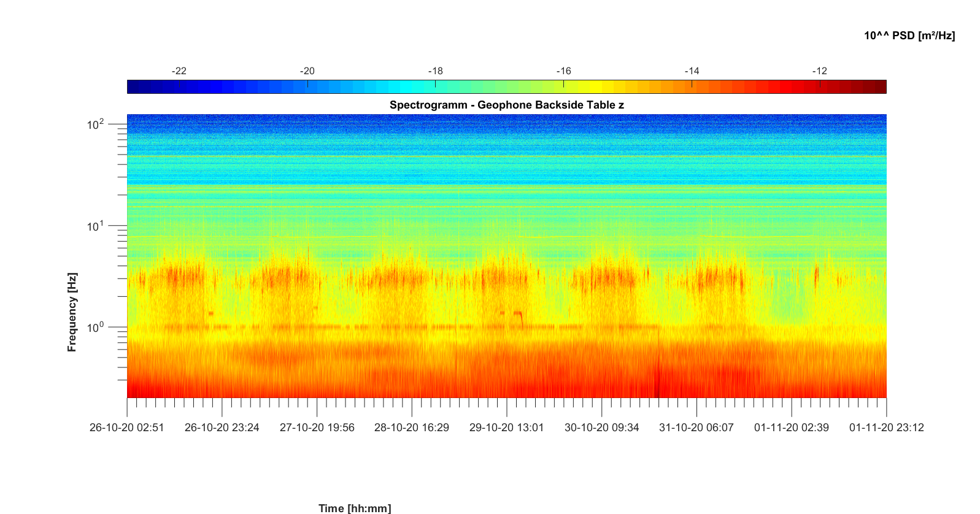Screen dimensions: 980x514
Task: Select the 10⁰ frequency tick label
Action: pos(95,328)
